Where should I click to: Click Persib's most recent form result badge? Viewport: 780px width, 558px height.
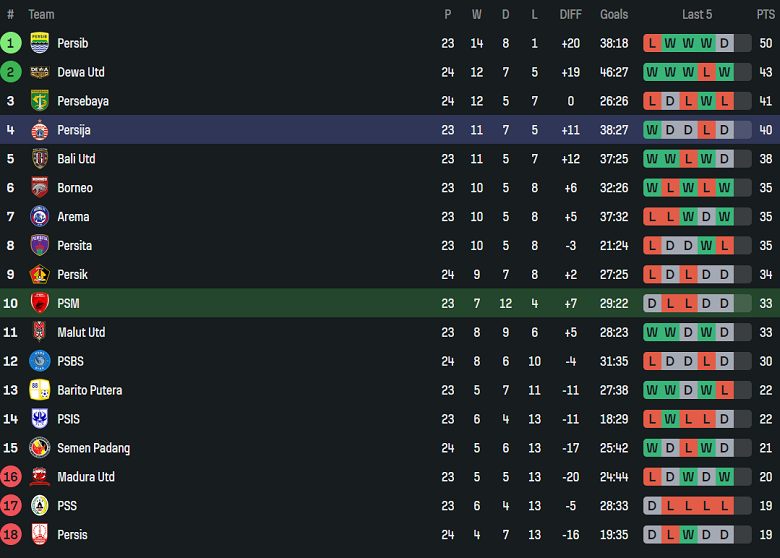click(x=724, y=43)
